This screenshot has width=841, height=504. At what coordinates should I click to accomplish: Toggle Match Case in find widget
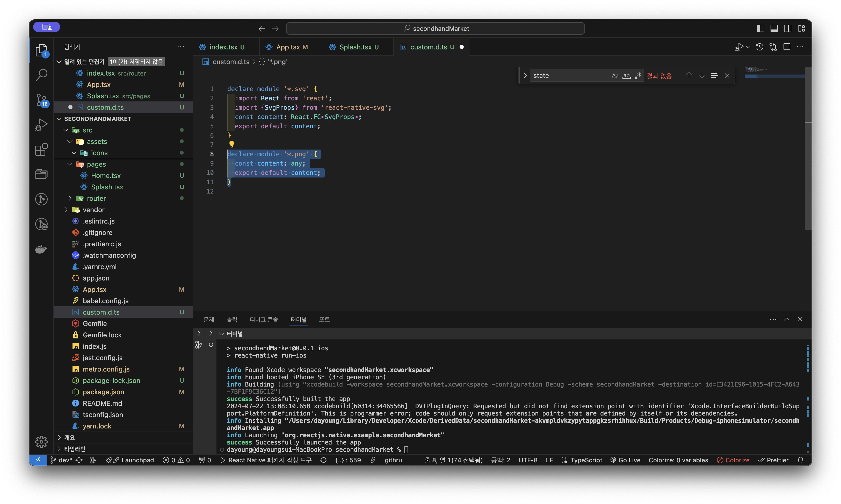point(615,75)
